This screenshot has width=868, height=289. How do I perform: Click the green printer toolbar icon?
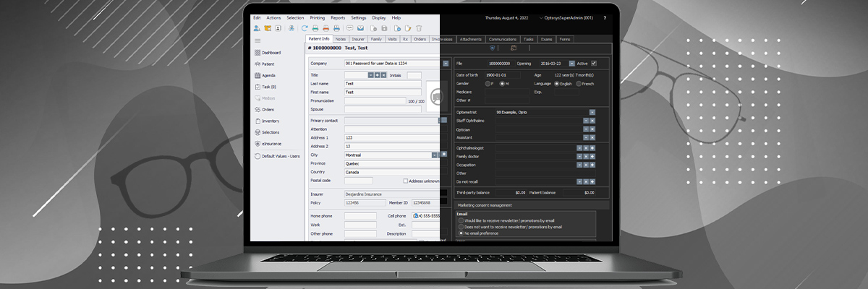tap(315, 28)
